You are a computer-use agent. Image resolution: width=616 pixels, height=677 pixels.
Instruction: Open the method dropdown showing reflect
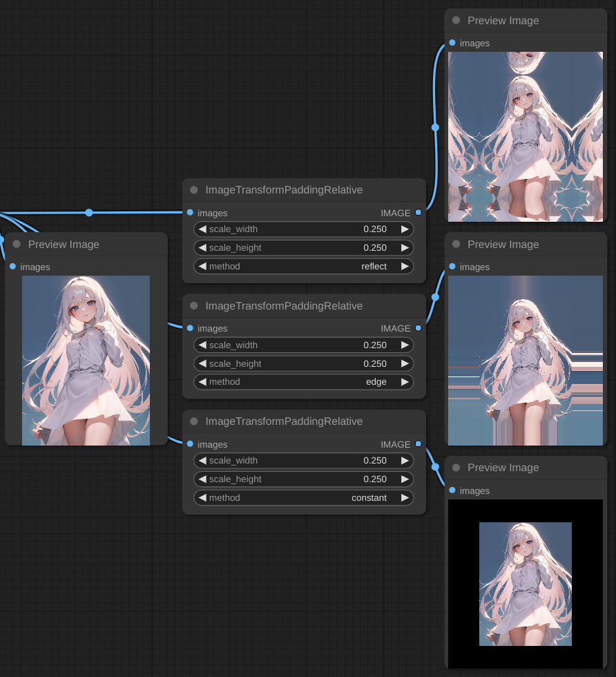pos(304,266)
